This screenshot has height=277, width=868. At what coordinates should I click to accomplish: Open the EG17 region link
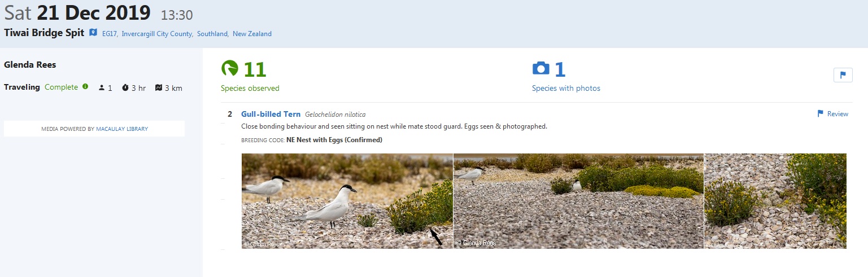coord(110,34)
